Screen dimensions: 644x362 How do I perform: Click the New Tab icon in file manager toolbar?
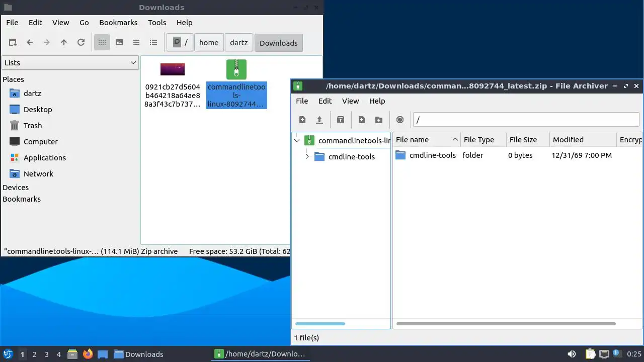(13, 43)
